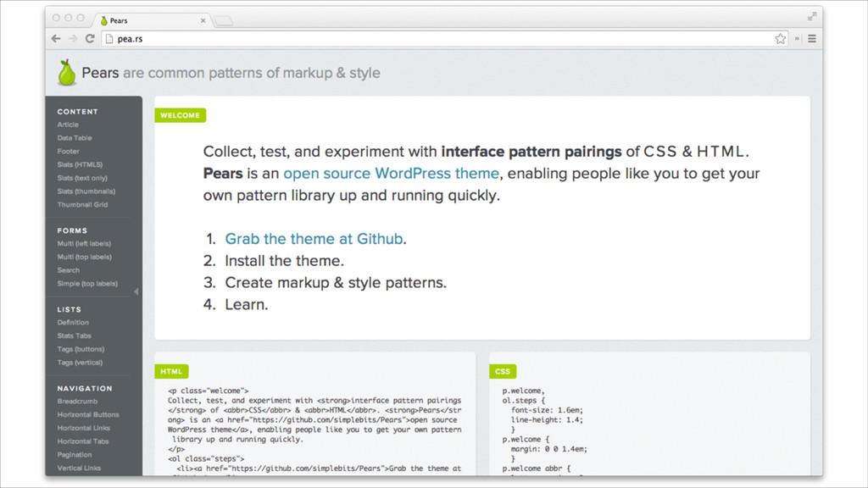The height and width of the screenshot is (488, 868).
Task: Follow the 'open source WordPress theme' link
Action: [x=391, y=174]
